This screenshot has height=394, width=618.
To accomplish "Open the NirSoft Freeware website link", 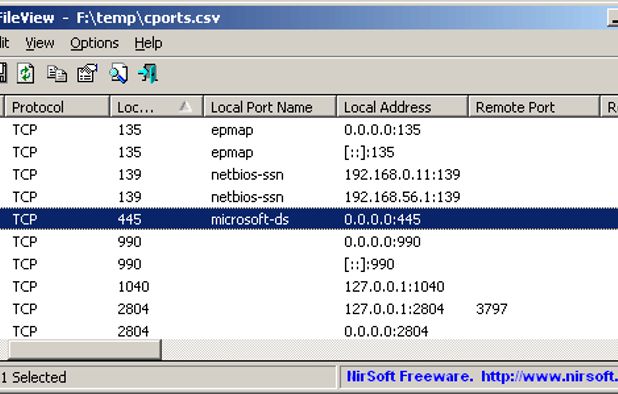I will point(482,377).
